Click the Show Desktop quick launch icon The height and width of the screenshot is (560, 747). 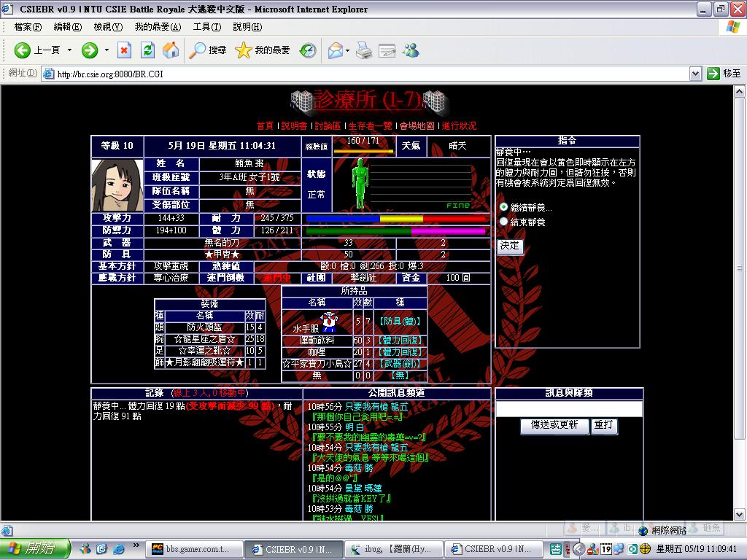102,549
